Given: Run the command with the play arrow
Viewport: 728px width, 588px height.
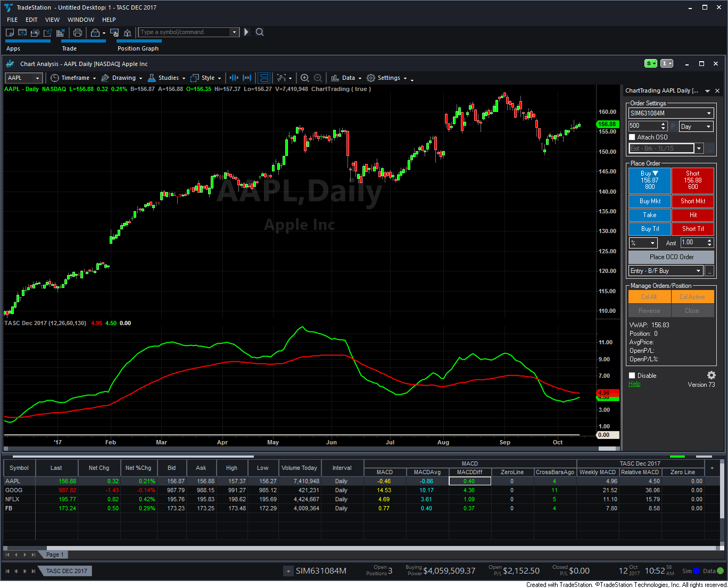Looking at the screenshot, I should pyautogui.click(x=246, y=32).
